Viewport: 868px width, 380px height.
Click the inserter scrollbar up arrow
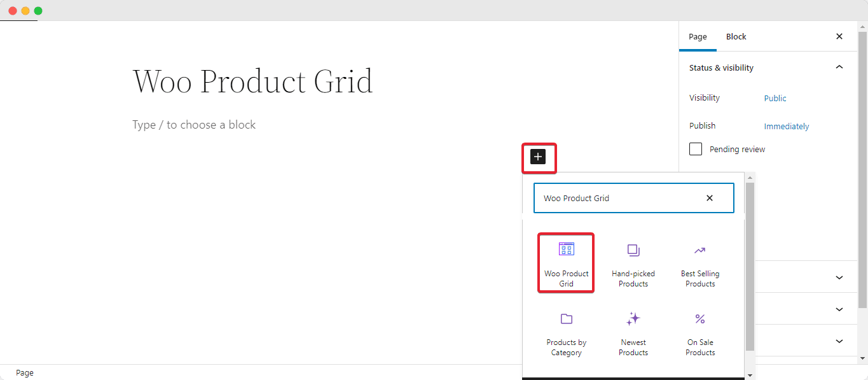[750, 178]
